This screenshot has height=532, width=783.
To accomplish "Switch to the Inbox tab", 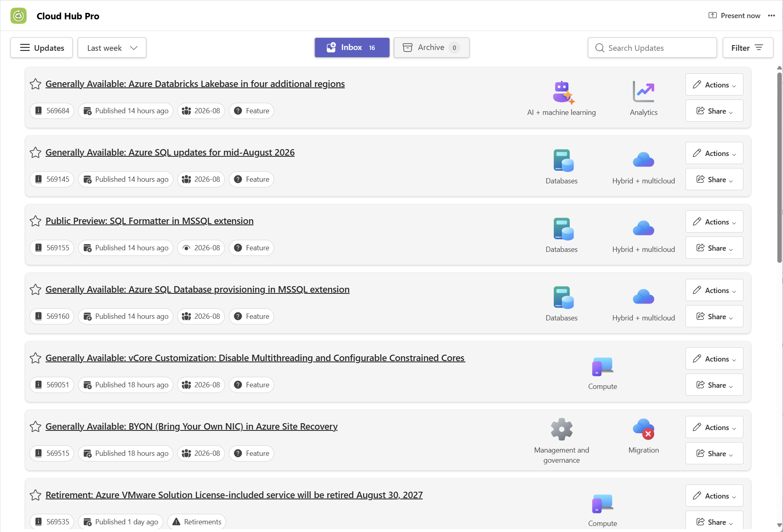I will point(352,48).
